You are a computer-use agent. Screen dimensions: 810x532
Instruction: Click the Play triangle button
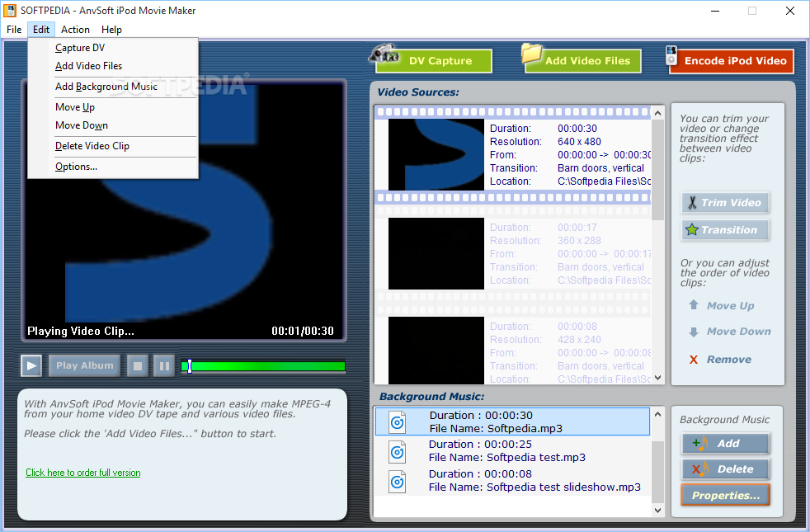coord(31,365)
